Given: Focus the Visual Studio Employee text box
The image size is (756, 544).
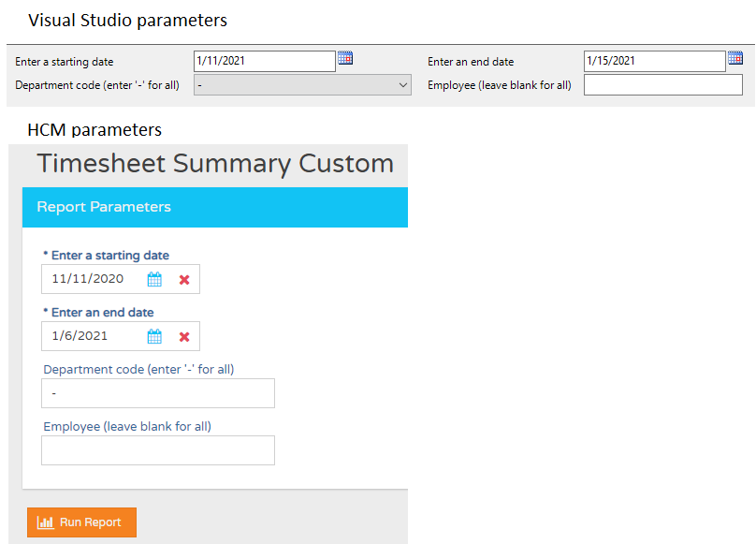Looking at the screenshot, I should tap(663, 85).
